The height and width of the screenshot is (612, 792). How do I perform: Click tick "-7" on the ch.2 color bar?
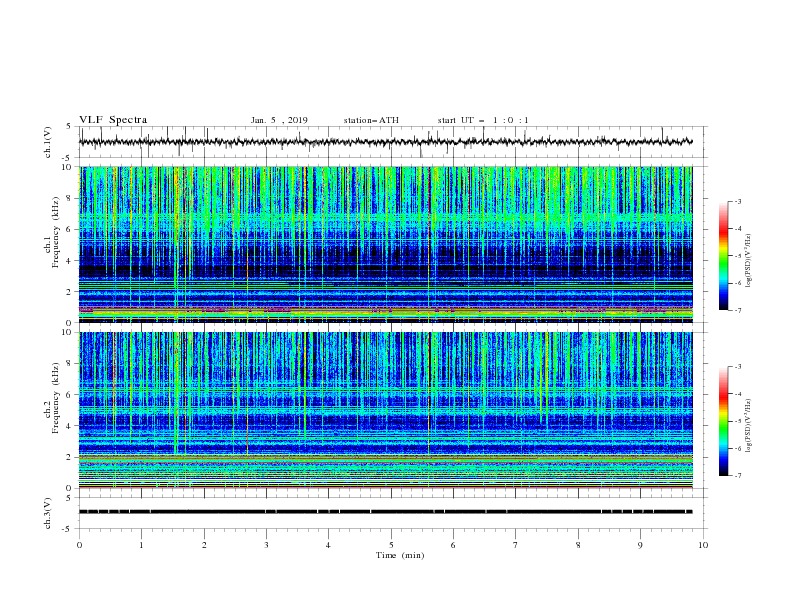tap(737, 476)
